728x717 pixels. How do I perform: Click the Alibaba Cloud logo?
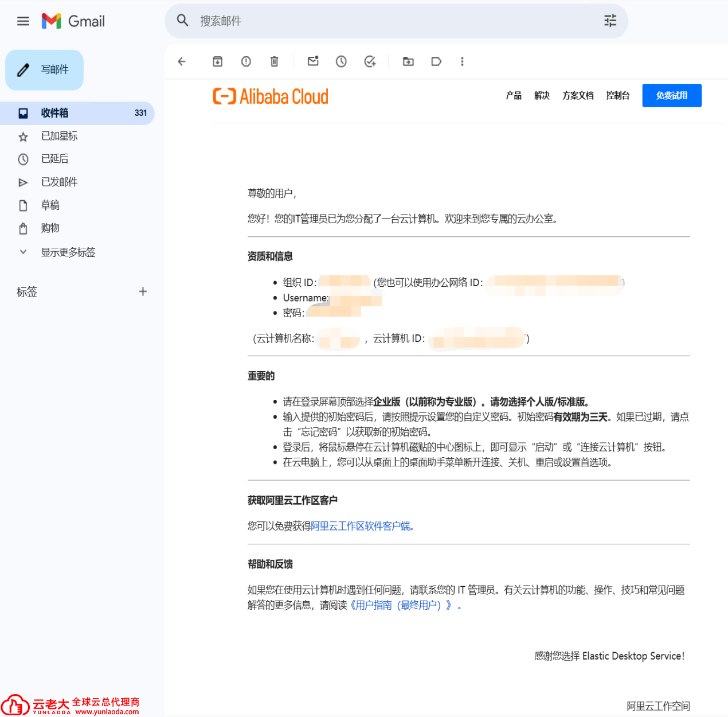271,96
